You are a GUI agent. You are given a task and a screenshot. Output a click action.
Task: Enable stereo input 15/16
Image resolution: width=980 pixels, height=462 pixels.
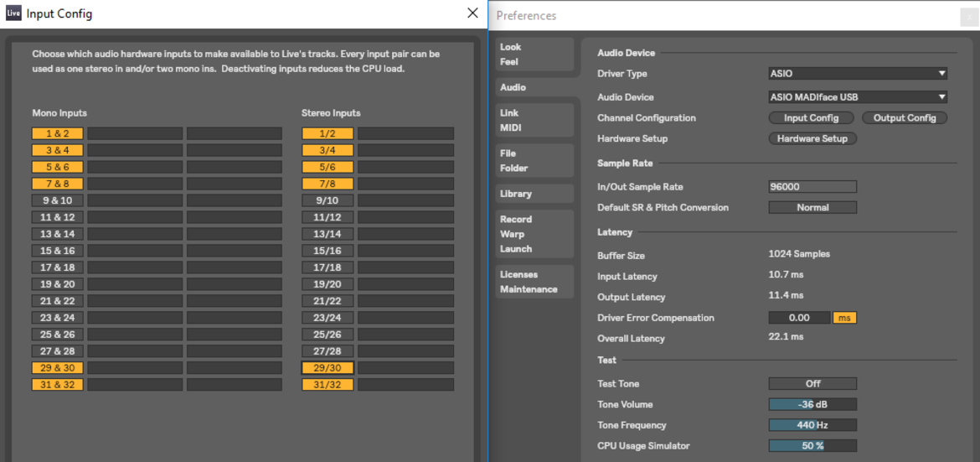(x=328, y=251)
